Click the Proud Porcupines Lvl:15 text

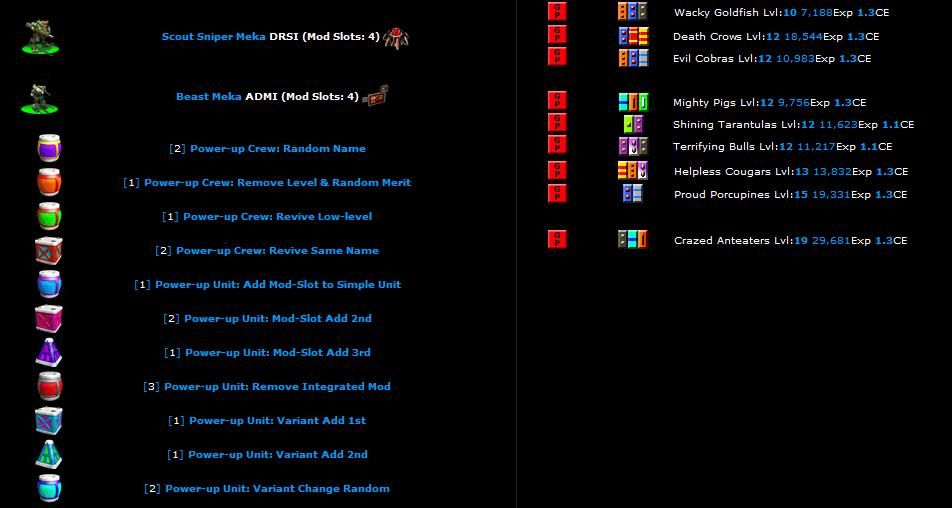[741, 194]
